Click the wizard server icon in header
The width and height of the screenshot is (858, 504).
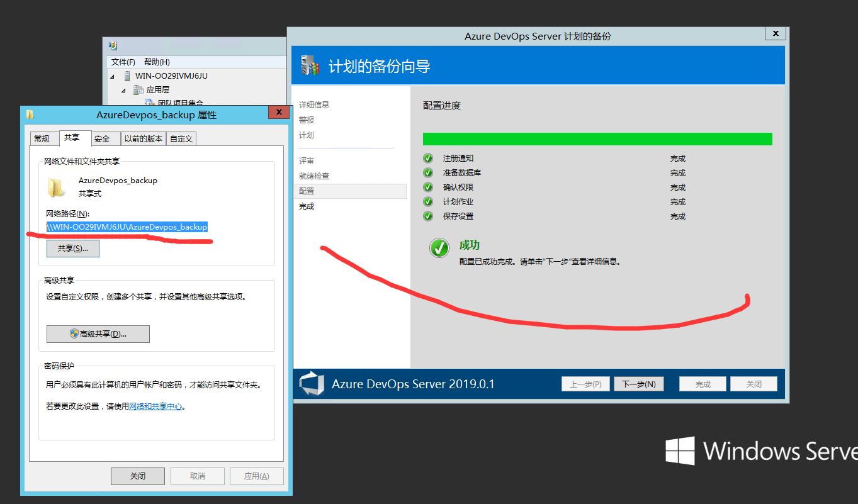(308, 65)
